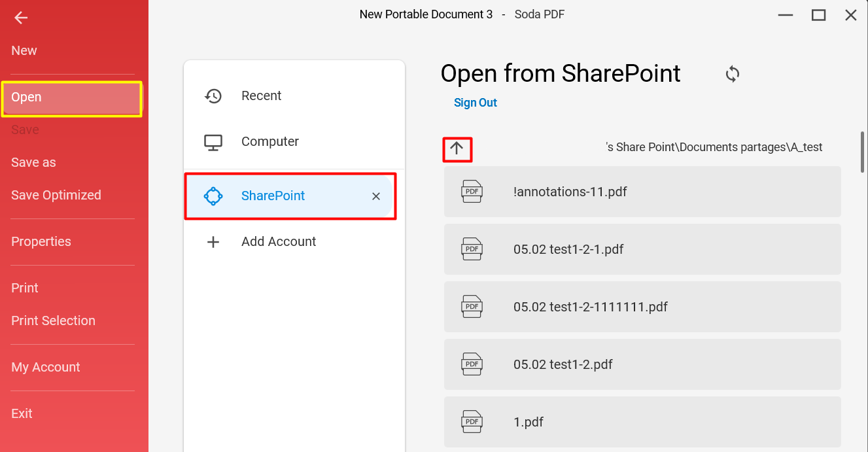Click the back arrow in the red sidebar
This screenshot has width=868, height=452.
click(x=21, y=18)
